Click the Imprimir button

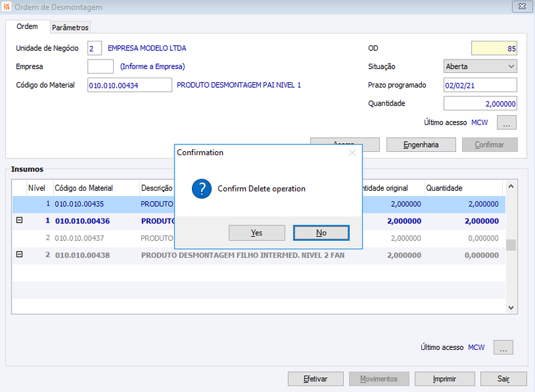[445, 379]
